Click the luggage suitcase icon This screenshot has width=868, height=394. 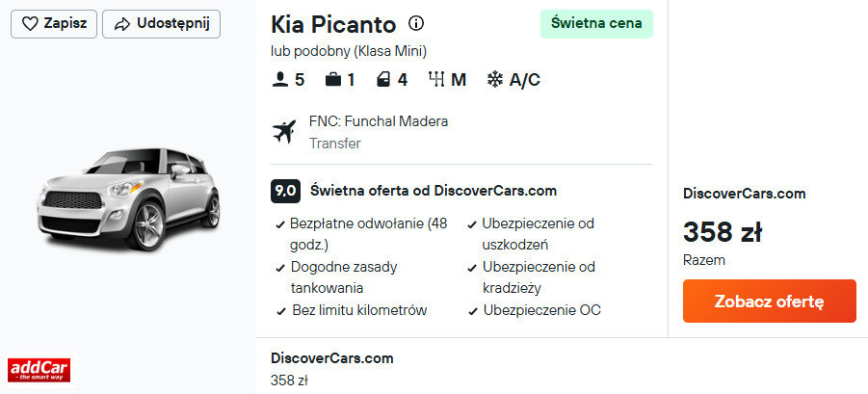(x=332, y=80)
